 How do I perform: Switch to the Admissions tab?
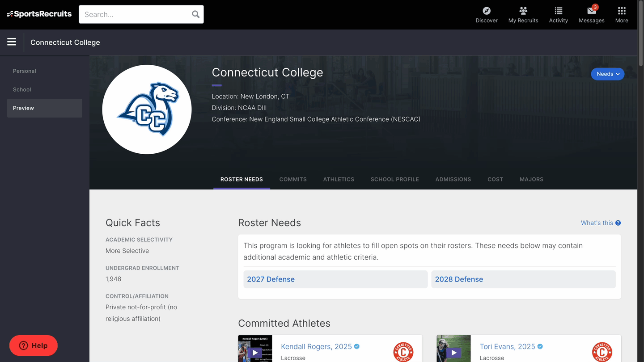pyautogui.click(x=453, y=179)
